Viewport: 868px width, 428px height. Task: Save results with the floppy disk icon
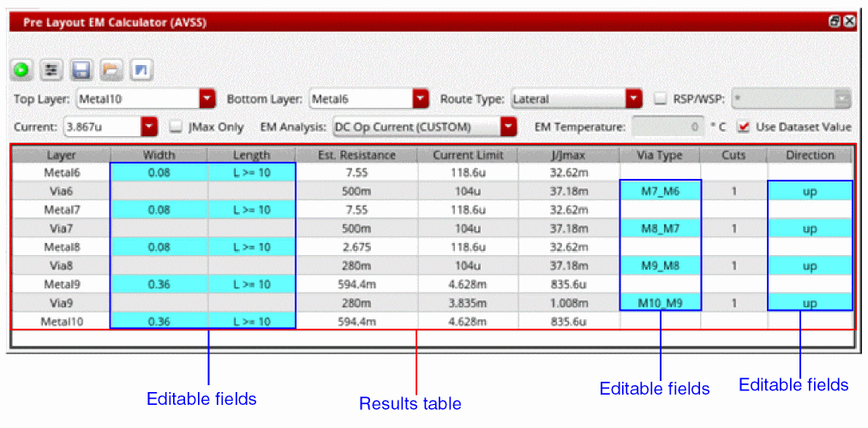coord(81,69)
